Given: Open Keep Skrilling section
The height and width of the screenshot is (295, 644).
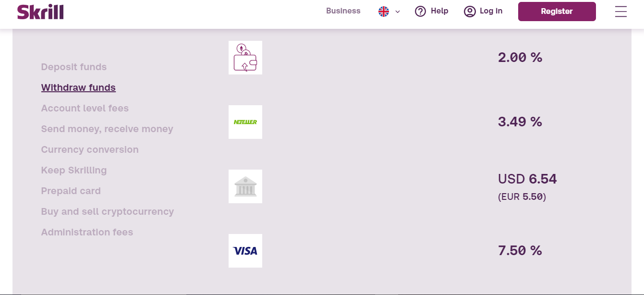Looking at the screenshot, I should [74, 170].
